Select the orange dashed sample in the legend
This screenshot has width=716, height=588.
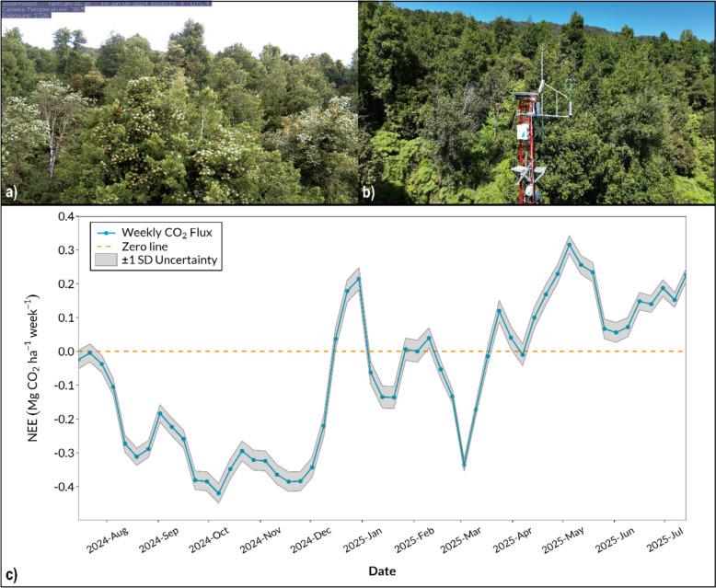pyautogui.click(x=106, y=247)
